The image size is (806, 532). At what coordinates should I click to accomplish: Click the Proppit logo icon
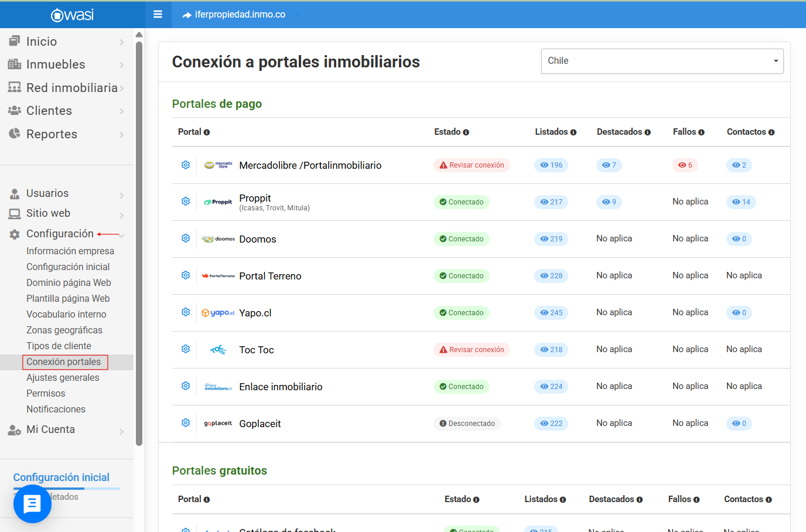click(x=218, y=202)
